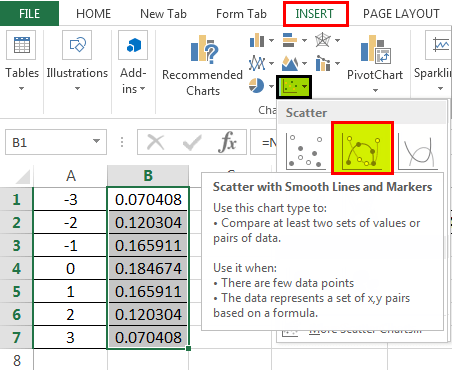Open the Insert Function fx button
452x370 pixels.
[x=228, y=142]
